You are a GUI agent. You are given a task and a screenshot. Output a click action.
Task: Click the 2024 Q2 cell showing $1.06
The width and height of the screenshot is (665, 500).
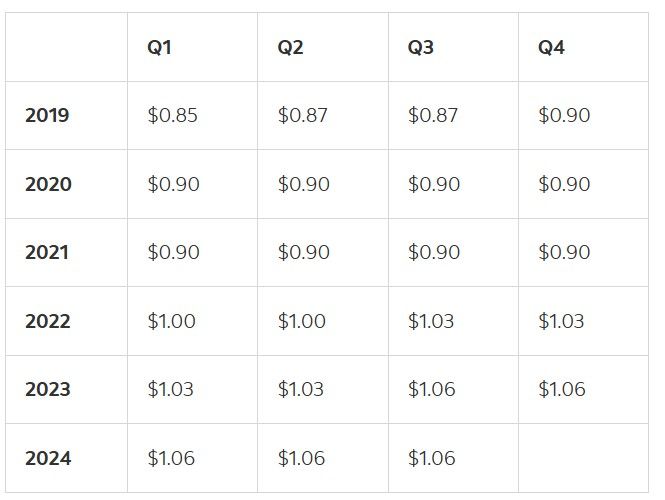(301, 458)
